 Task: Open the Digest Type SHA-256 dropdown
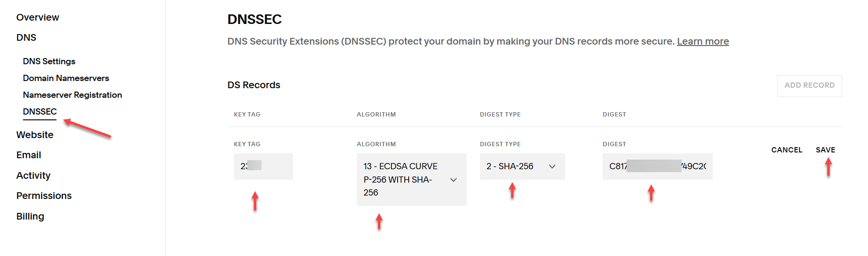coord(522,166)
